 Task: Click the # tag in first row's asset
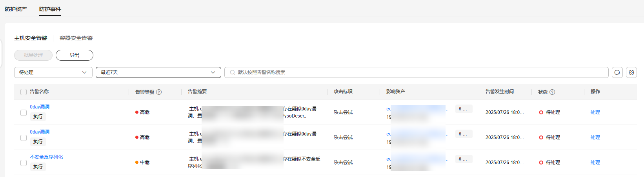[x=464, y=109]
